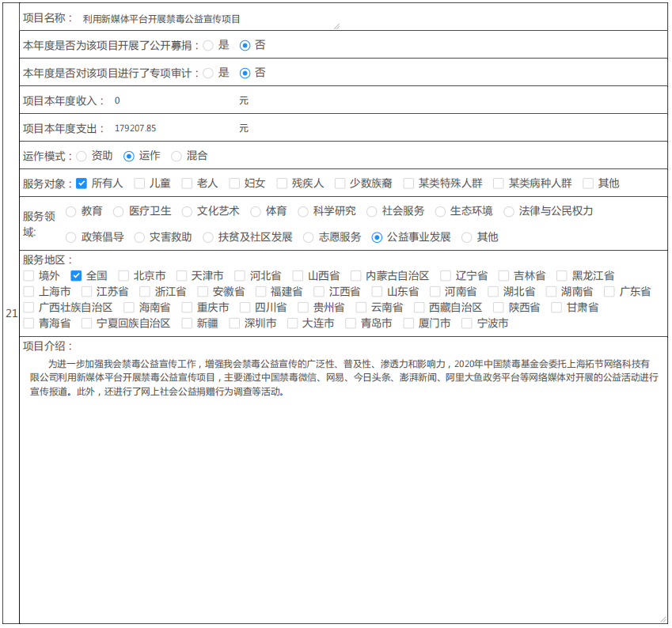Uncheck the '所有人' service target checkbox
Image resolution: width=672 pixels, height=628 pixels.
pos(82,183)
